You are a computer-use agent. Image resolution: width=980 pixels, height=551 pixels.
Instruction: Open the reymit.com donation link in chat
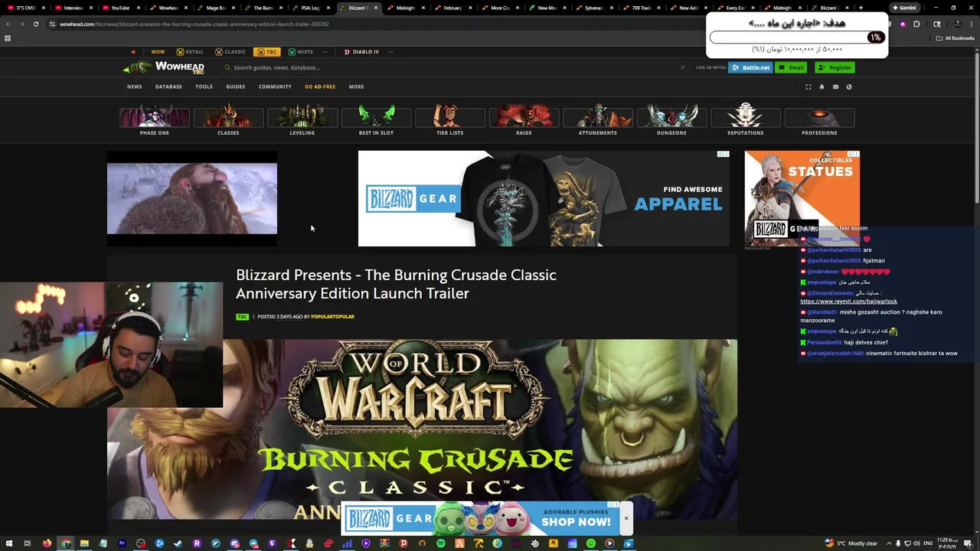point(848,302)
